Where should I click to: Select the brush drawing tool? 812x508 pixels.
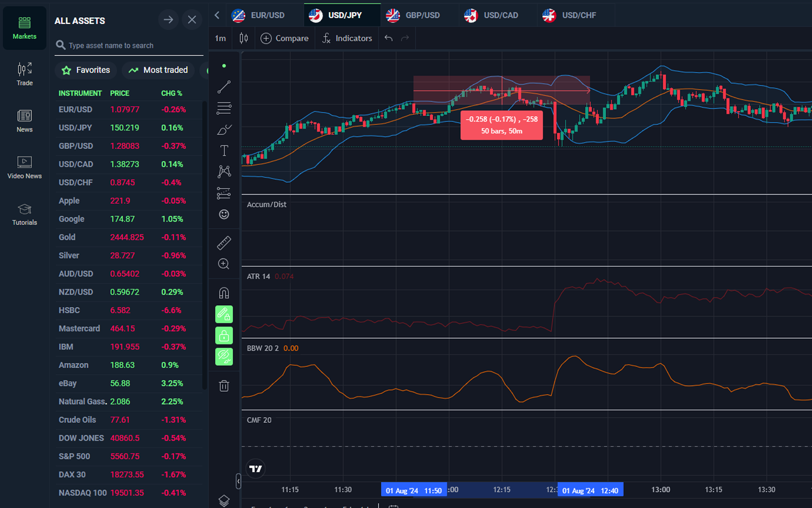[x=224, y=130]
